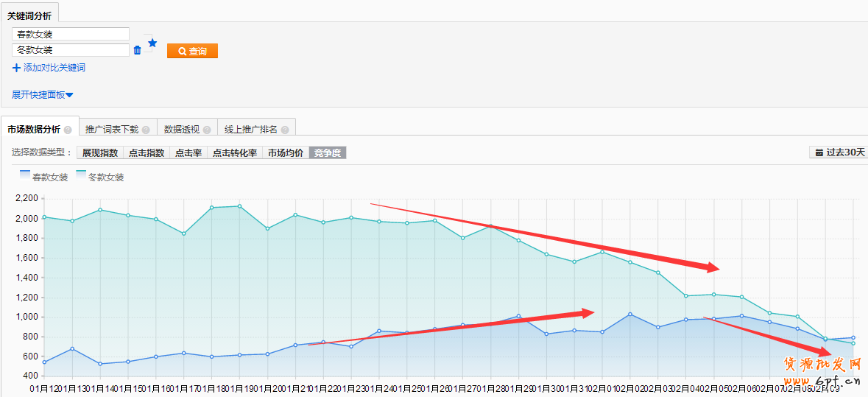
Task: Open the 过去30天 date range dropdown
Action: coord(838,152)
